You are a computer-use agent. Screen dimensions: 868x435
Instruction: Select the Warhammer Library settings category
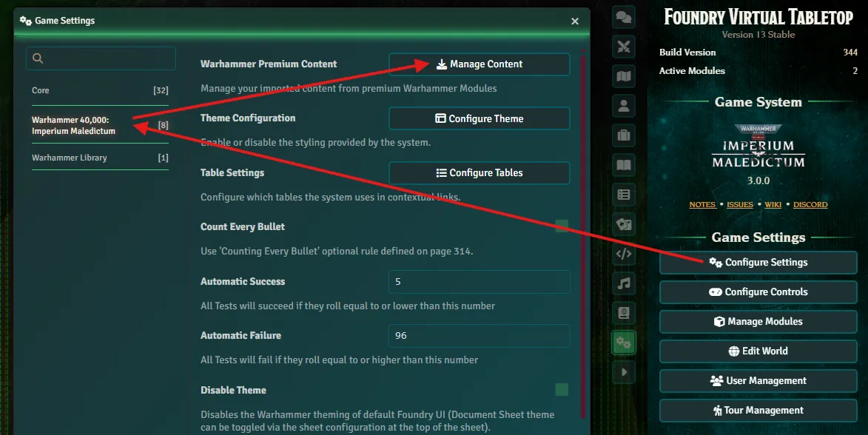(x=100, y=158)
